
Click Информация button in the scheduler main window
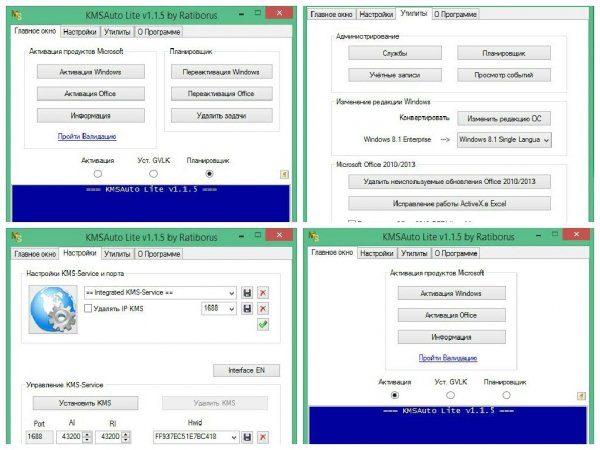[91, 116]
